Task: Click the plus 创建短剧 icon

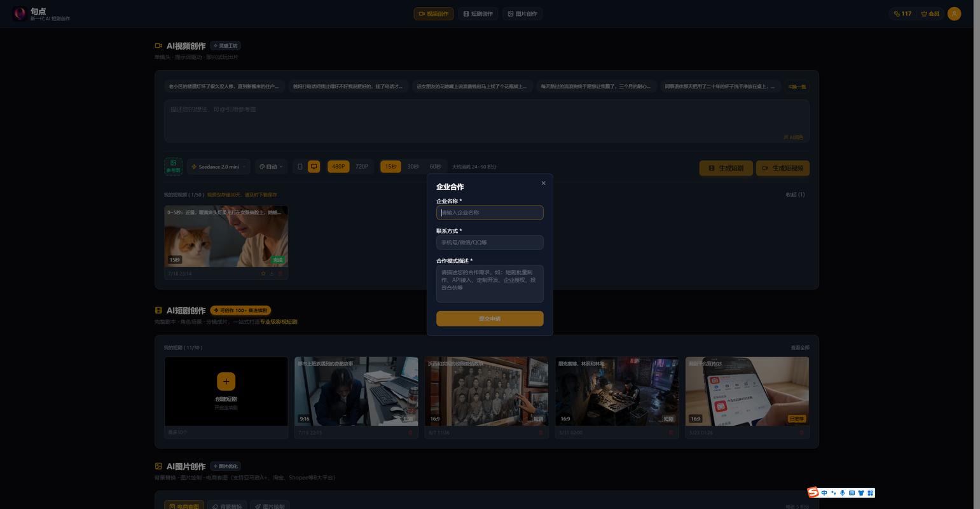Action: click(x=226, y=381)
